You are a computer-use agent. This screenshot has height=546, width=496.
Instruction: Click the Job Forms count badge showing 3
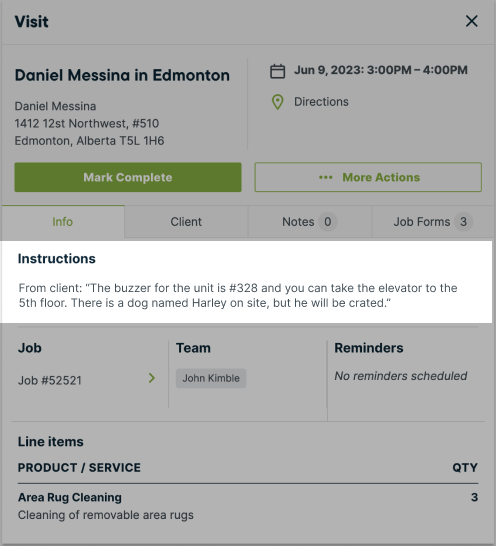(463, 222)
